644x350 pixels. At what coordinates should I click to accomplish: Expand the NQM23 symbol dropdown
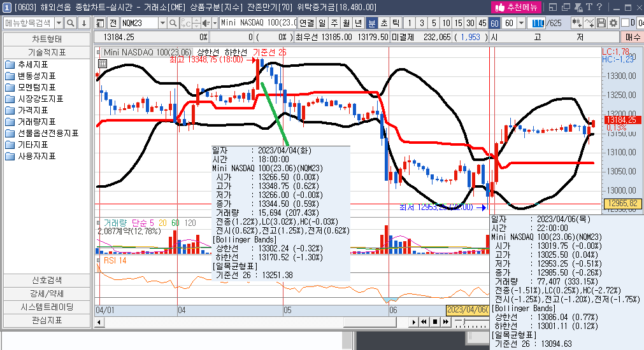click(x=162, y=23)
